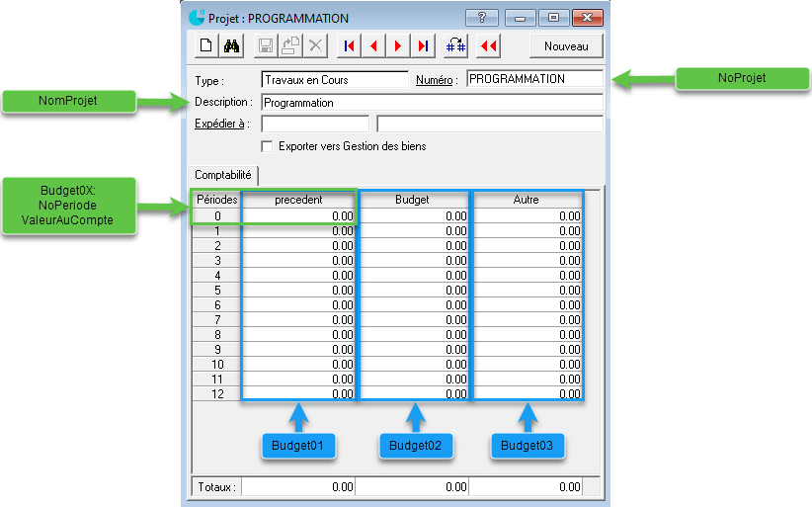The width and height of the screenshot is (812, 507).
Task: Jump to the last record
Action: click(423, 45)
